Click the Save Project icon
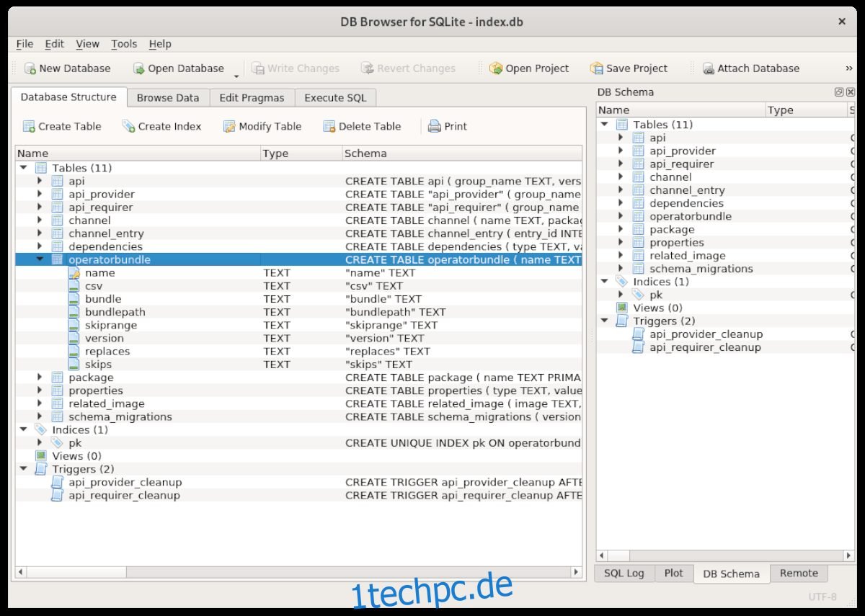Viewport: 865px width, 616px height. point(597,68)
